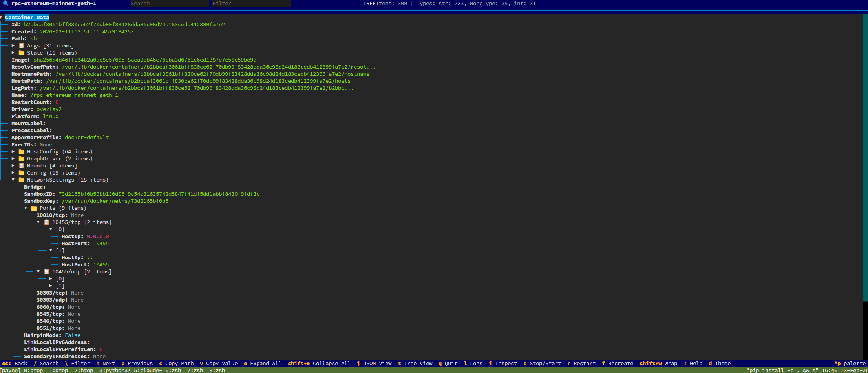Click the array icon beside 10455/udp
Image resolution: width=868 pixels, height=373 pixels.
[47, 271]
